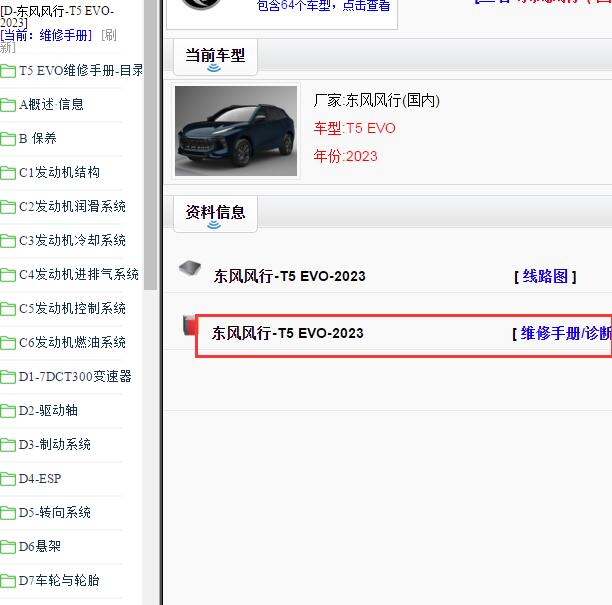Open D7车轮与轮胎 chapter

59,580
